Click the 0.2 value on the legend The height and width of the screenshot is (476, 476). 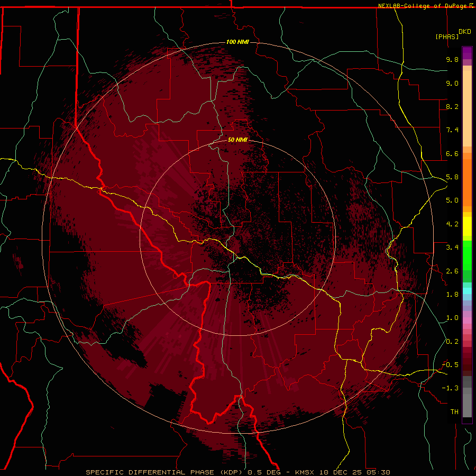click(452, 342)
